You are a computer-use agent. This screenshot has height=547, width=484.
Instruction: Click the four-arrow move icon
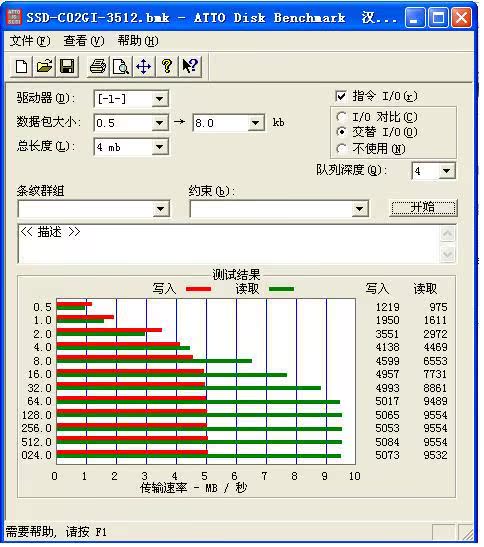coord(144,66)
